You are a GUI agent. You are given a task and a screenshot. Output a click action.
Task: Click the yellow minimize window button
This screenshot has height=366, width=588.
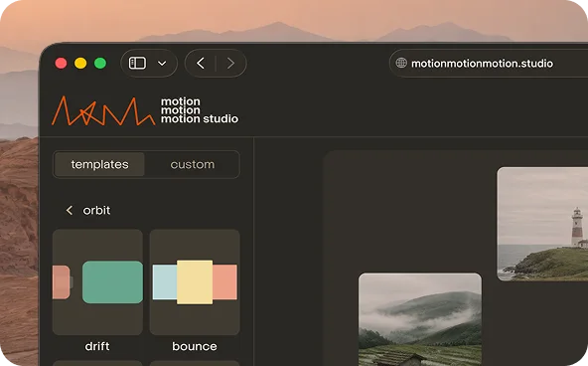click(x=80, y=63)
